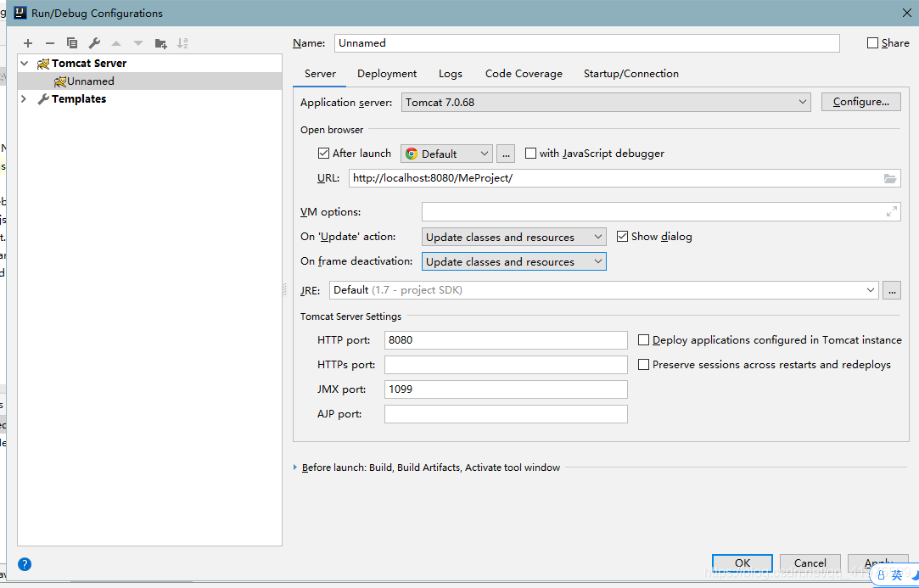The height and width of the screenshot is (588, 919).
Task: Click the IntelliJ icon in title bar
Action: click(21, 13)
